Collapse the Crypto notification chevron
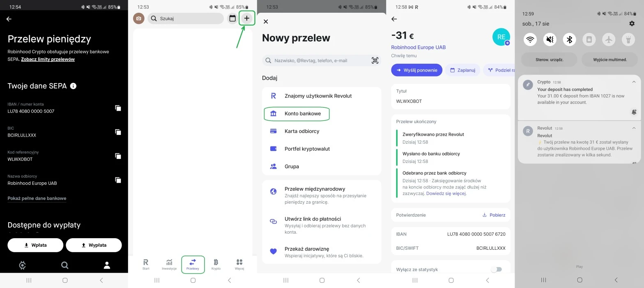The image size is (644, 288). pos(634,82)
